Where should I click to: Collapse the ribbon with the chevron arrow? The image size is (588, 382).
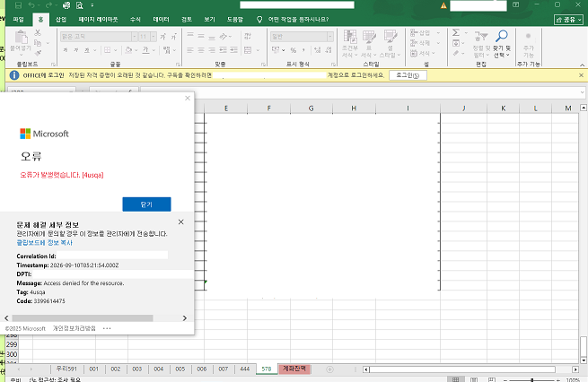click(582, 65)
